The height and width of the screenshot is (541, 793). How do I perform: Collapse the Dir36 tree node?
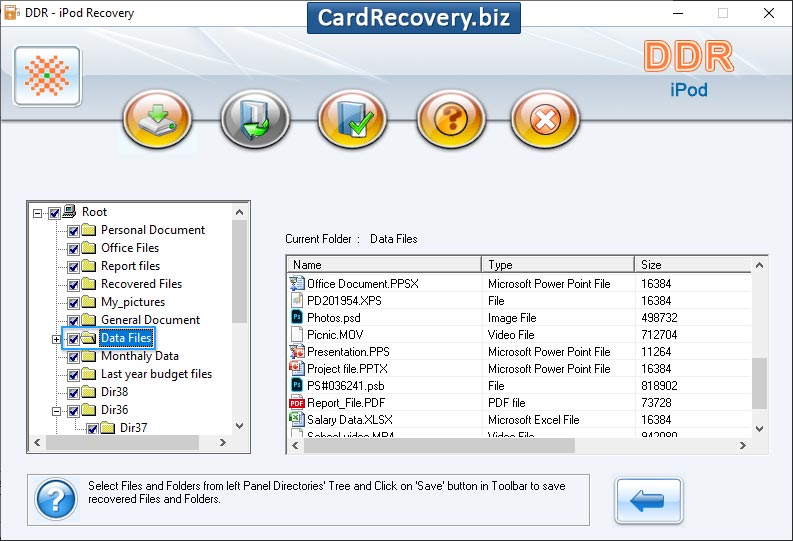[x=56, y=411]
